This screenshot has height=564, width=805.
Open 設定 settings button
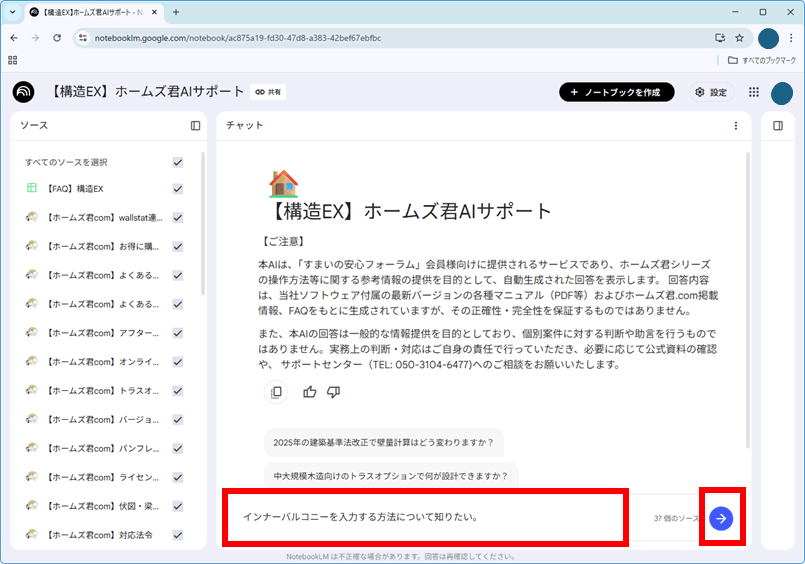[712, 92]
